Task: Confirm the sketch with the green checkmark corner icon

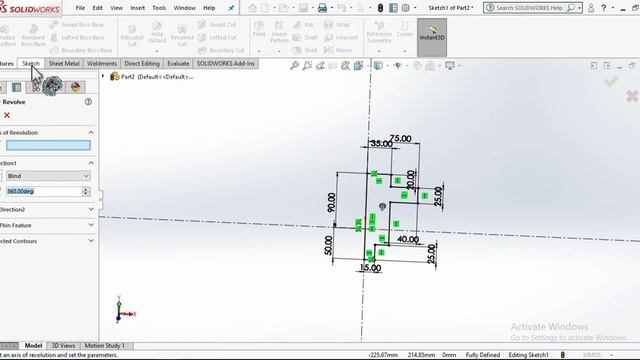Action: click(611, 82)
